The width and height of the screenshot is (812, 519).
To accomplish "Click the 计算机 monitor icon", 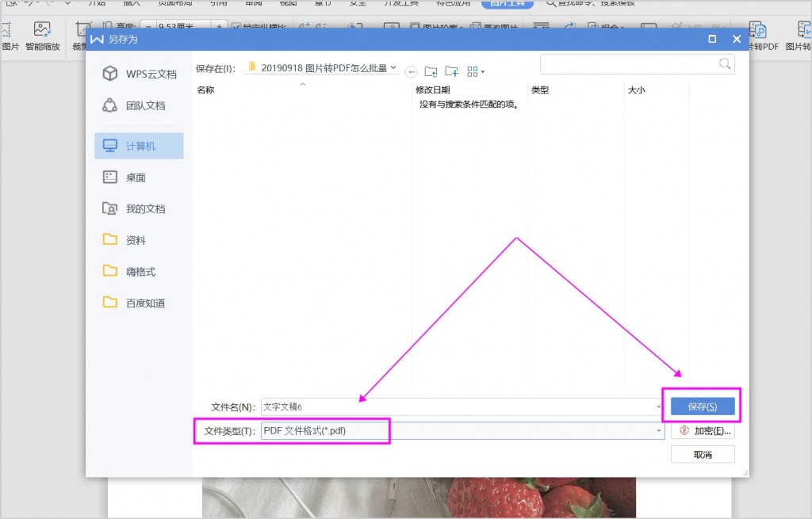I will pyautogui.click(x=109, y=146).
